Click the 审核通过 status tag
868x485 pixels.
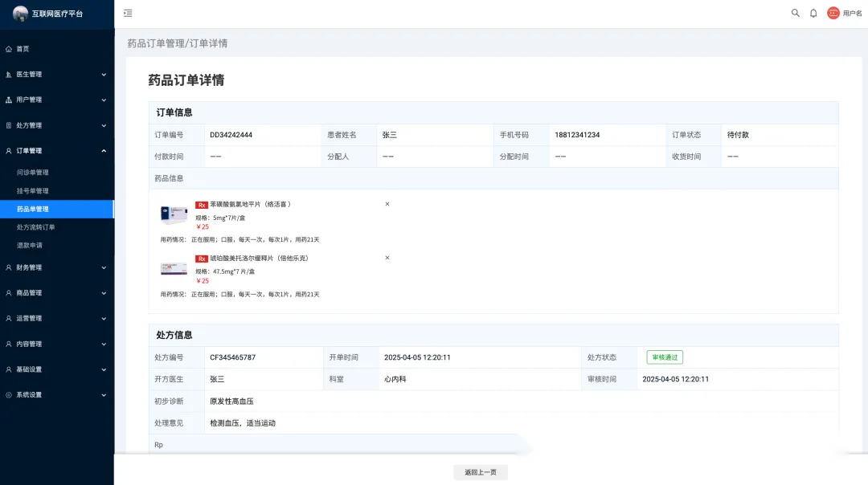(665, 357)
